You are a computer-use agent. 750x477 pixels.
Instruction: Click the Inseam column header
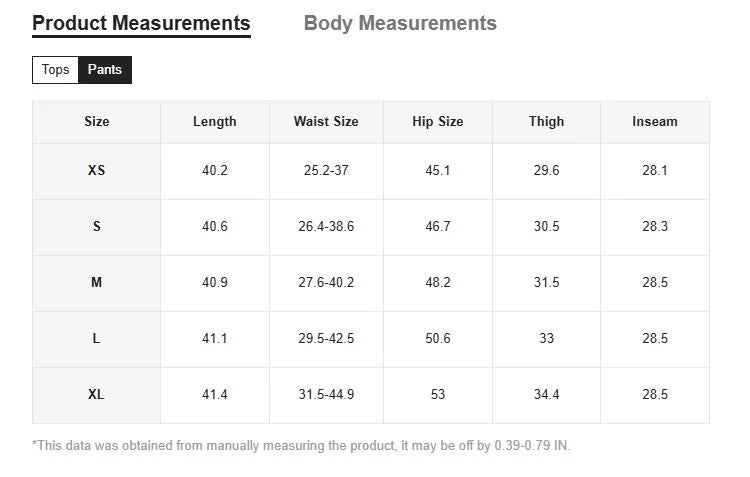point(655,122)
